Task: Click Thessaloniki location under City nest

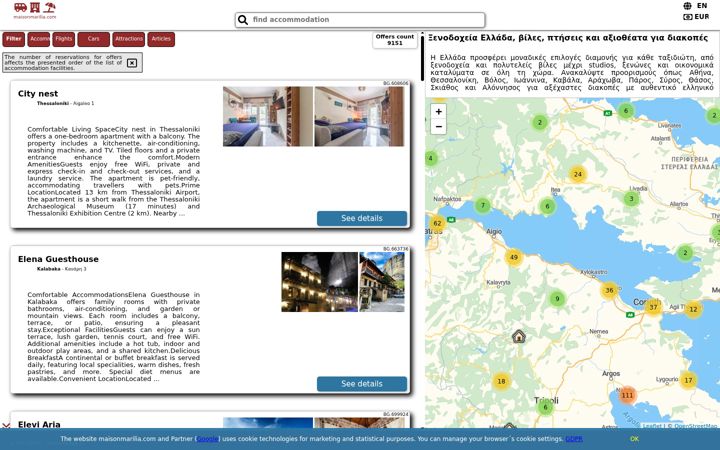Action: click(52, 104)
